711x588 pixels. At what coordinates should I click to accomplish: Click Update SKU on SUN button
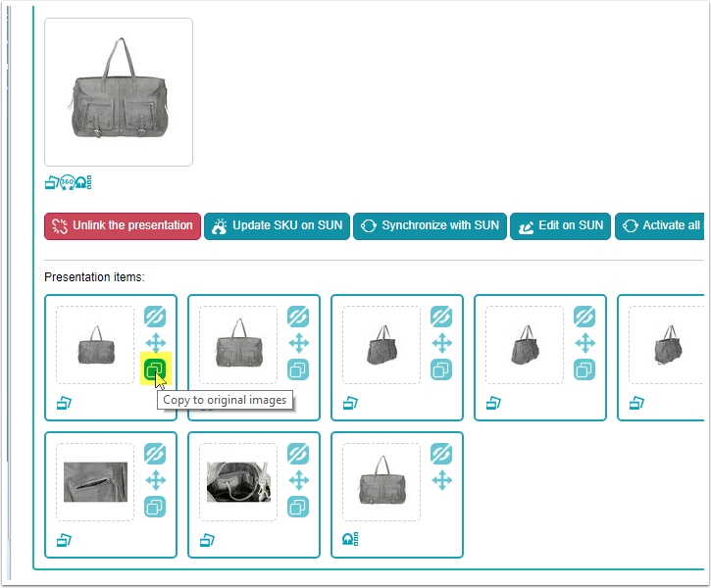point(277,226)
